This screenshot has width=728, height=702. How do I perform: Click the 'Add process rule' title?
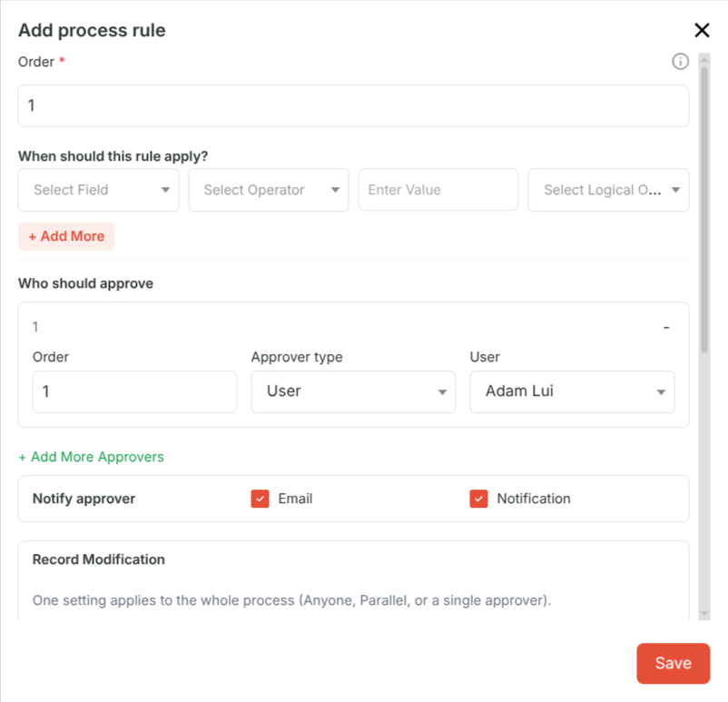[x=92, y=30]
